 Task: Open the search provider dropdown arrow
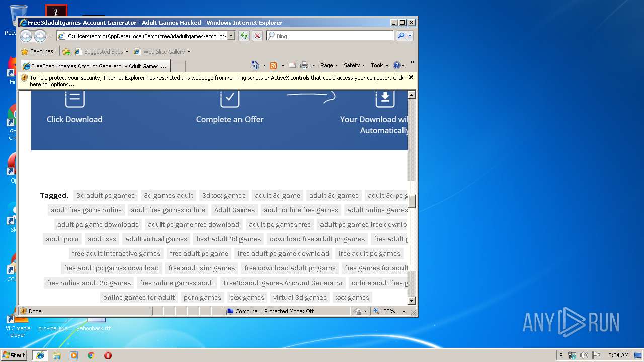point(410,36)
